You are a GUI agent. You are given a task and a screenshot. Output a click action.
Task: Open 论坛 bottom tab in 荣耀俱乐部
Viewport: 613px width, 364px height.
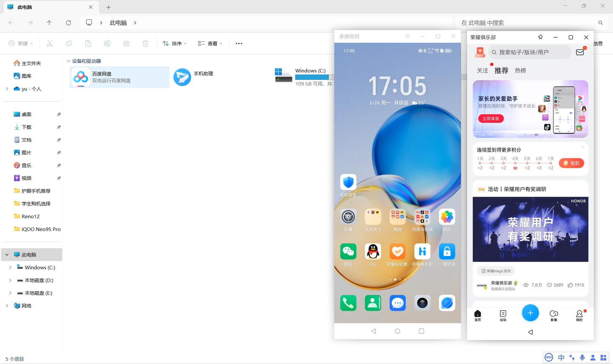(x=503, y=316)
